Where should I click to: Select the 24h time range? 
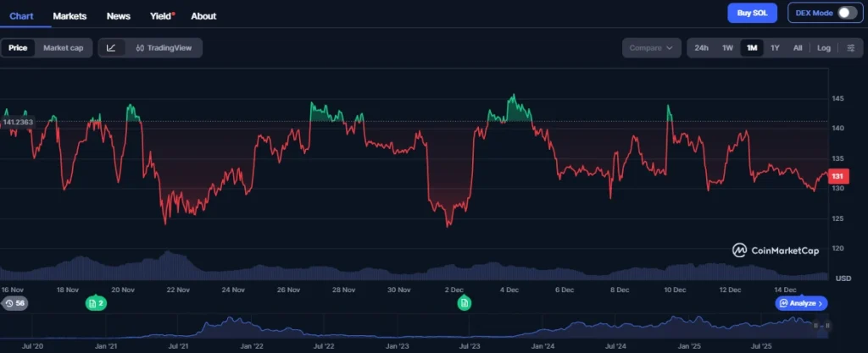point(701,48)
